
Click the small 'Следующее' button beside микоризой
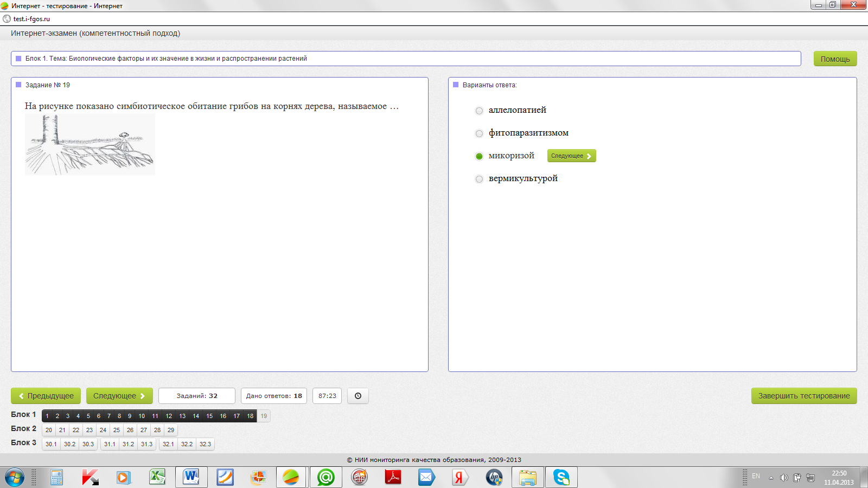[x=571, y=156]
